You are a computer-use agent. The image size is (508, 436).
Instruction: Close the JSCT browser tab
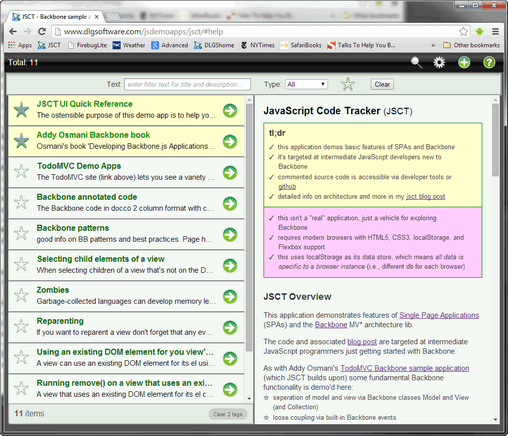point(96,17)
